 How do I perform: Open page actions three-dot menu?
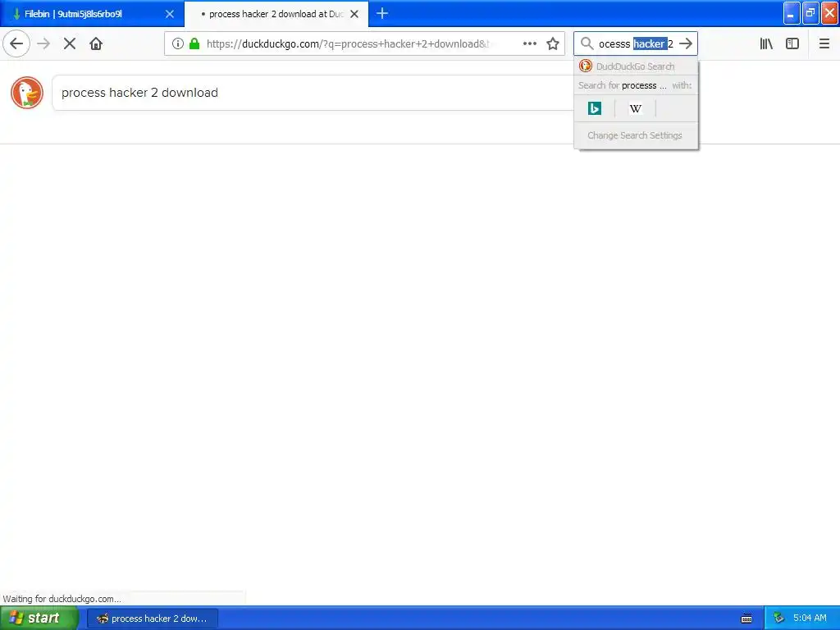pos(530,43)
